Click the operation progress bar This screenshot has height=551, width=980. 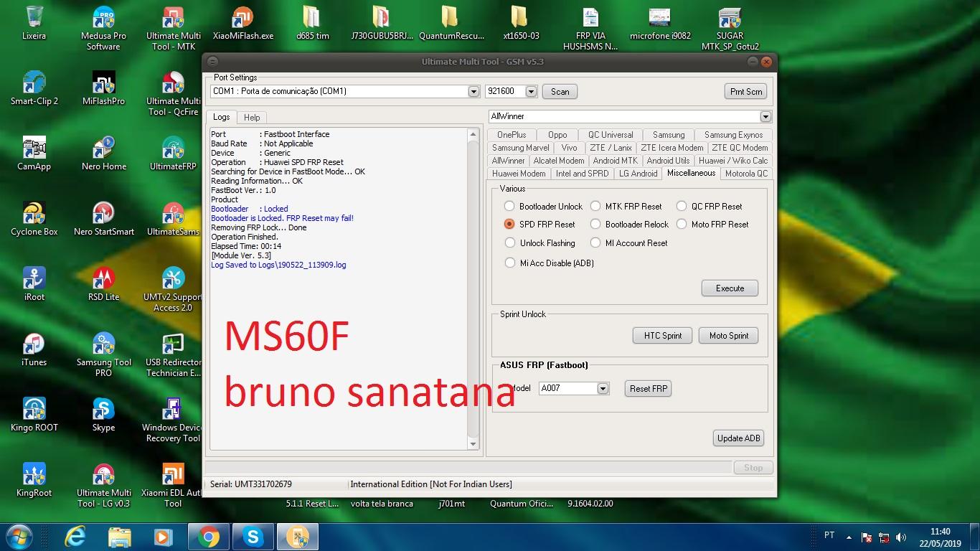tap(468, 467)
